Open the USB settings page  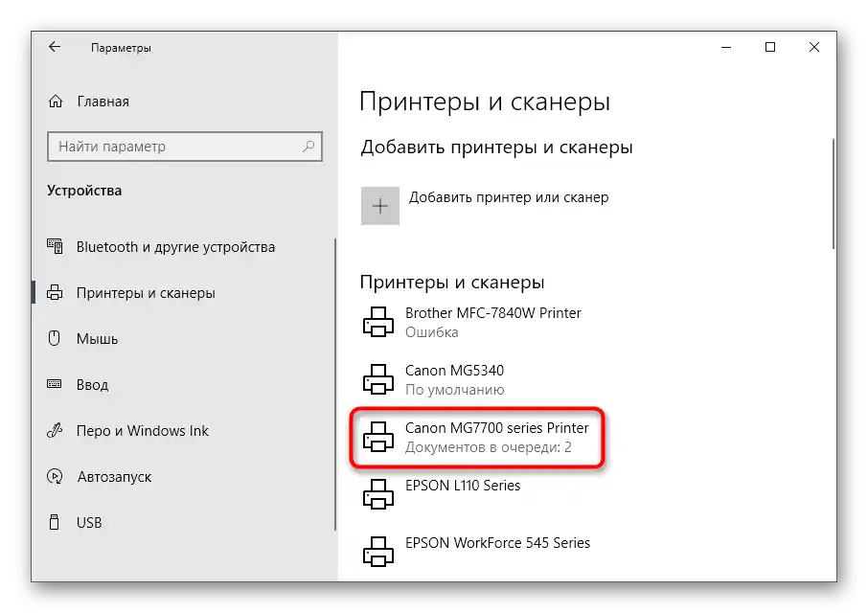[88, 522]
